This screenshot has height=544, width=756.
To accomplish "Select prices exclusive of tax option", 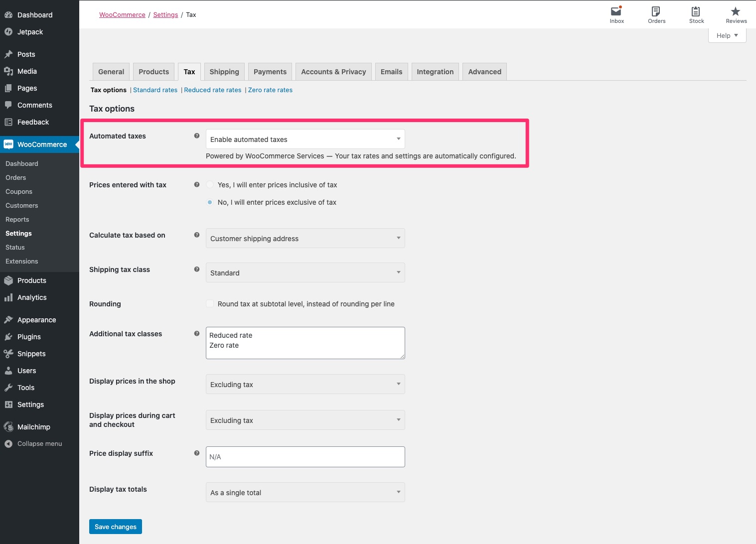I will click(x=210, y=202).
